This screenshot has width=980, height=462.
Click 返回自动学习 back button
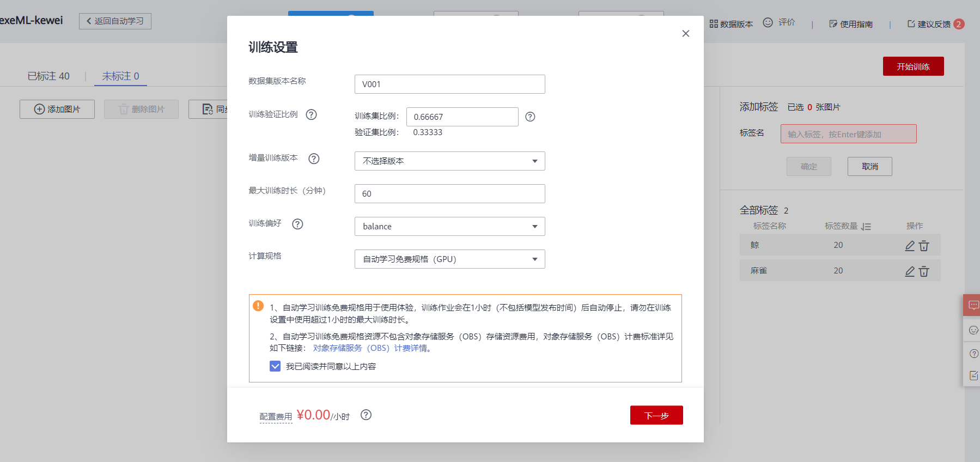(x=115, y=21)
